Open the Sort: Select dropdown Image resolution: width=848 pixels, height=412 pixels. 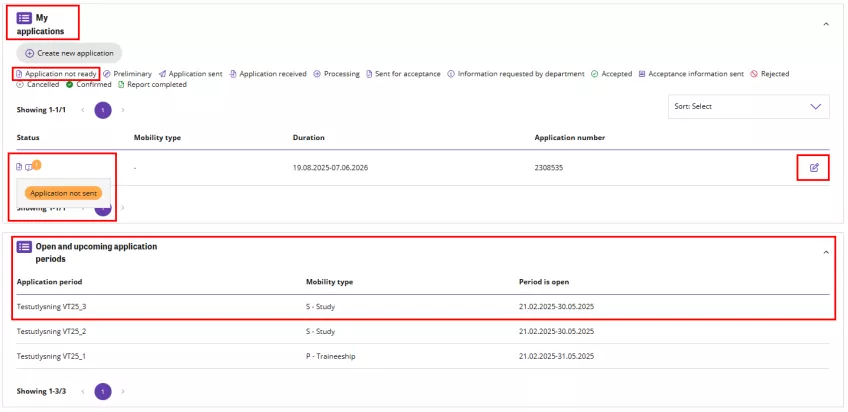[x=748, y=106]
